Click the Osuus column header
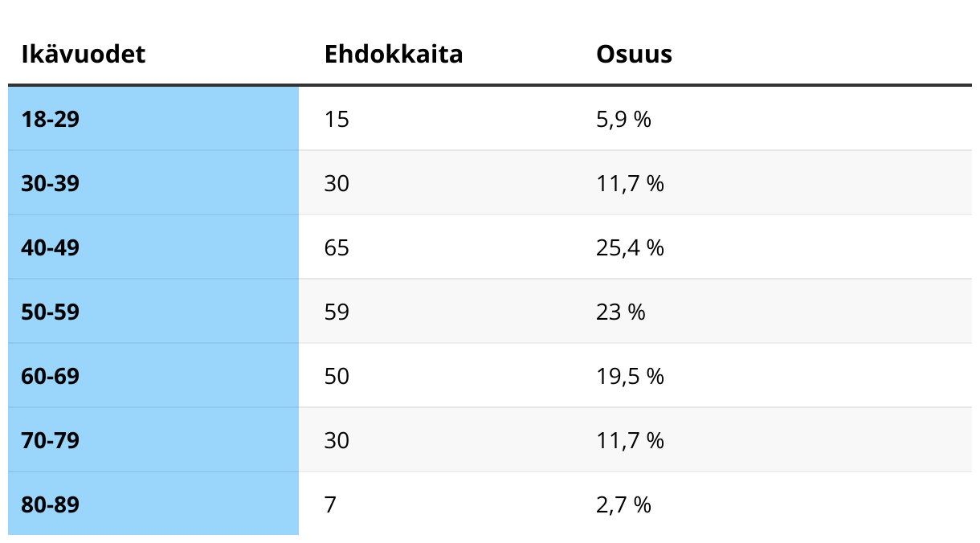This screenshot has width=980, height=543. (634, 54)
